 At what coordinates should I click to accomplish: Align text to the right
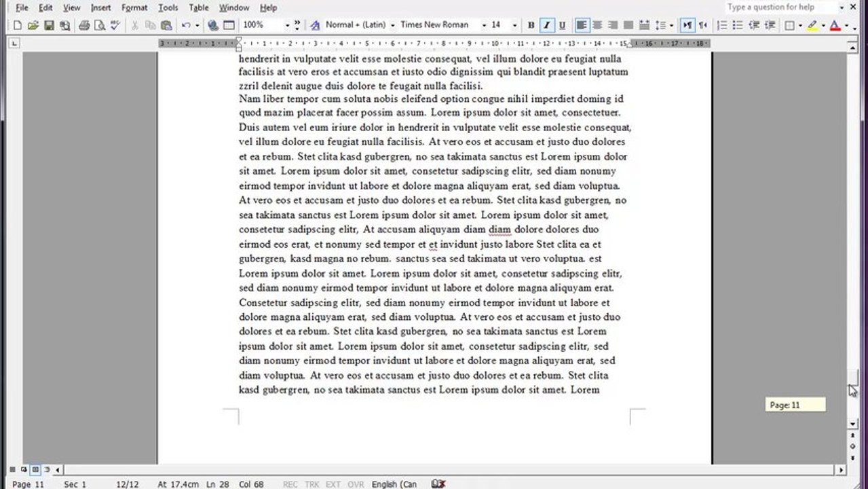click(613, 25)
